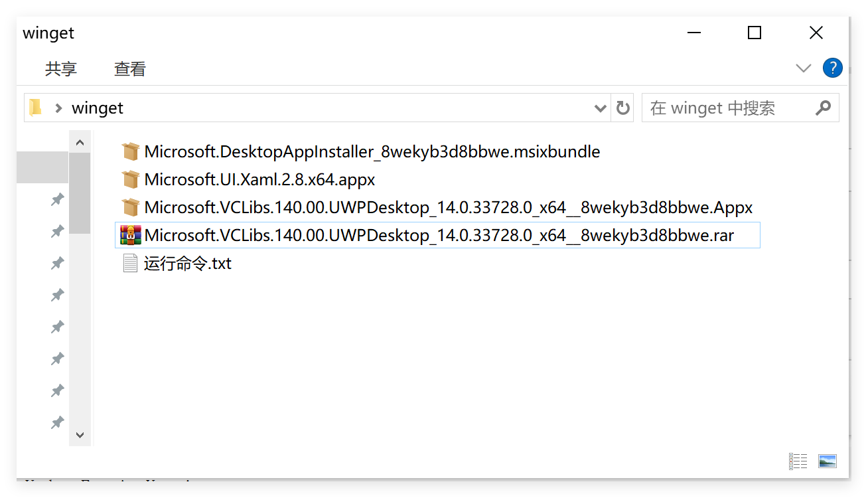Click the refresh icon in address bar
Screen dimensions: 868x498
622,108
